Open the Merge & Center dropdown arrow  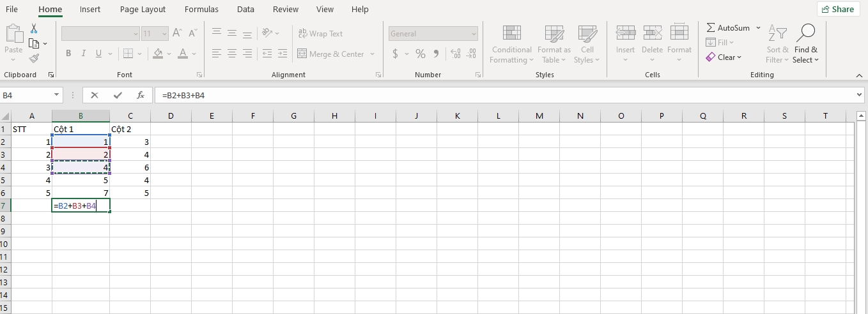point(372,54)
